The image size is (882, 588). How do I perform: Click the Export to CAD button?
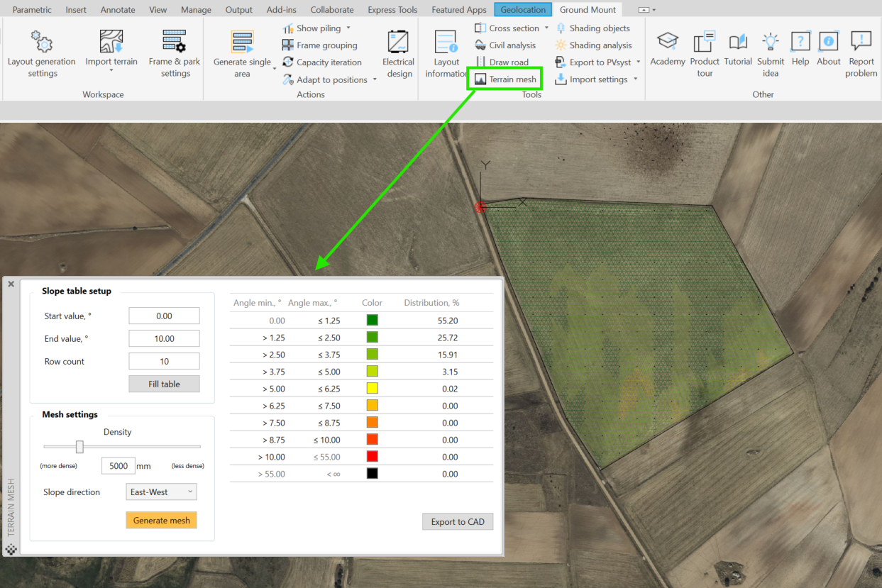coord(457,521)
